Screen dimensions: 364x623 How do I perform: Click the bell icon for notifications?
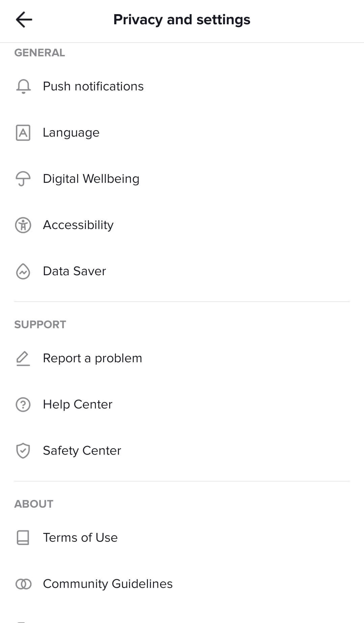(23, 86)
